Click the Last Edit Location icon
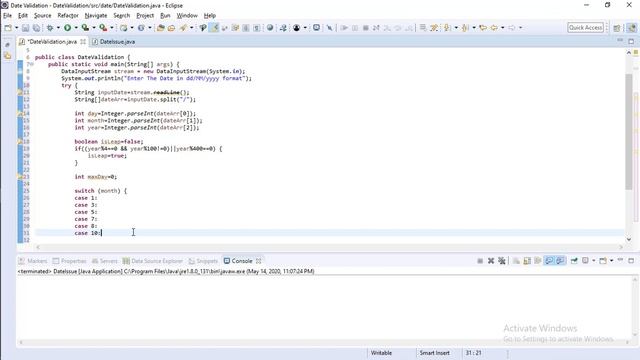This screenshot has width=640, height=360. click(483, 28)
